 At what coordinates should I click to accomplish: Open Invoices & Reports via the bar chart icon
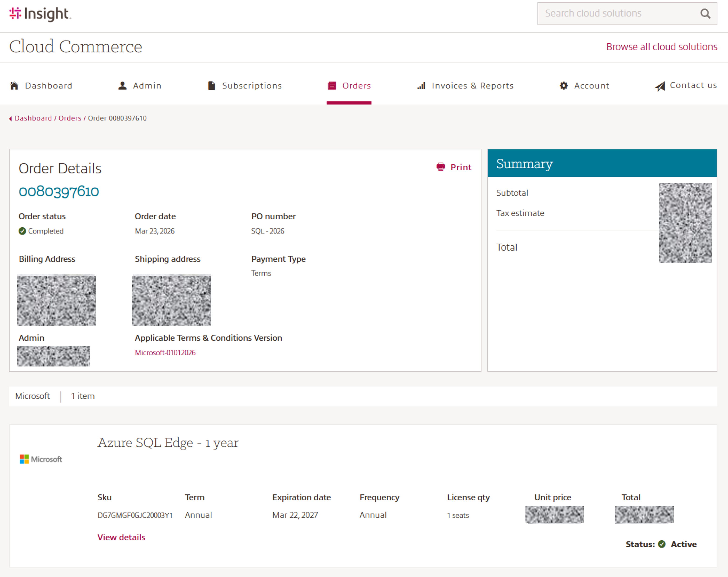pyautogui.click(x=421, y=86)
